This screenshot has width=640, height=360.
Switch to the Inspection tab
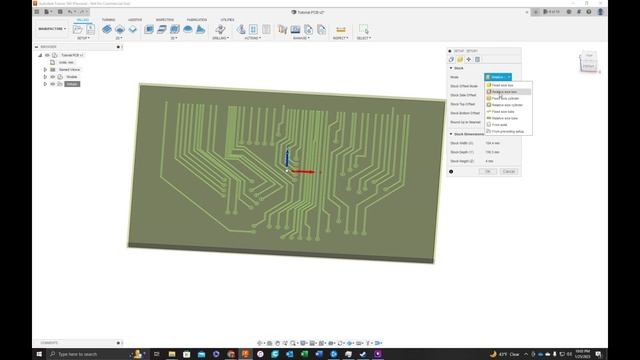tap(164, 20)
